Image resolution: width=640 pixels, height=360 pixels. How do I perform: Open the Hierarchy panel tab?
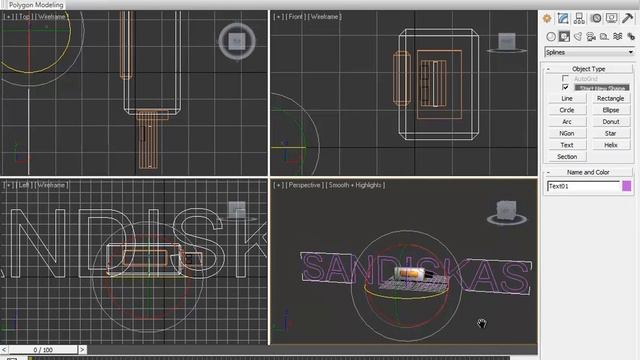(x=579, y=18)
